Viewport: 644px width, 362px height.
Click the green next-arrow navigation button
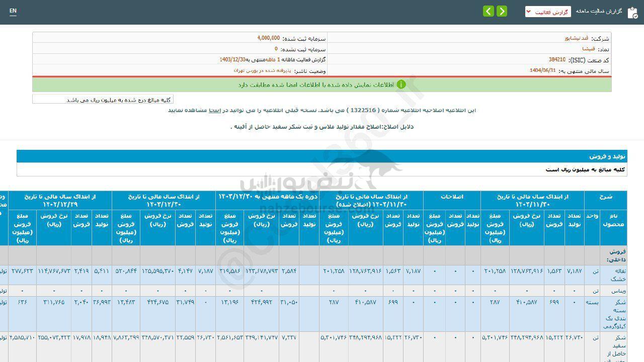502,11
